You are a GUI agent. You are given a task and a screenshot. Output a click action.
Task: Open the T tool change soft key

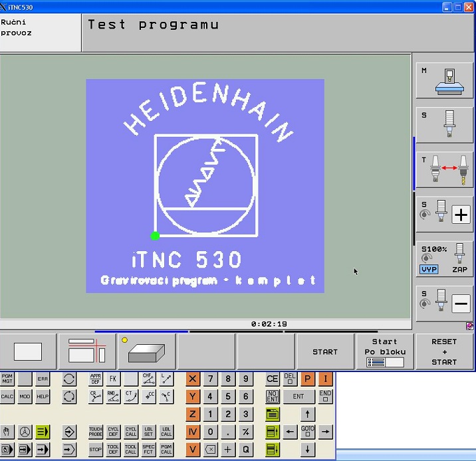[445, 169]
